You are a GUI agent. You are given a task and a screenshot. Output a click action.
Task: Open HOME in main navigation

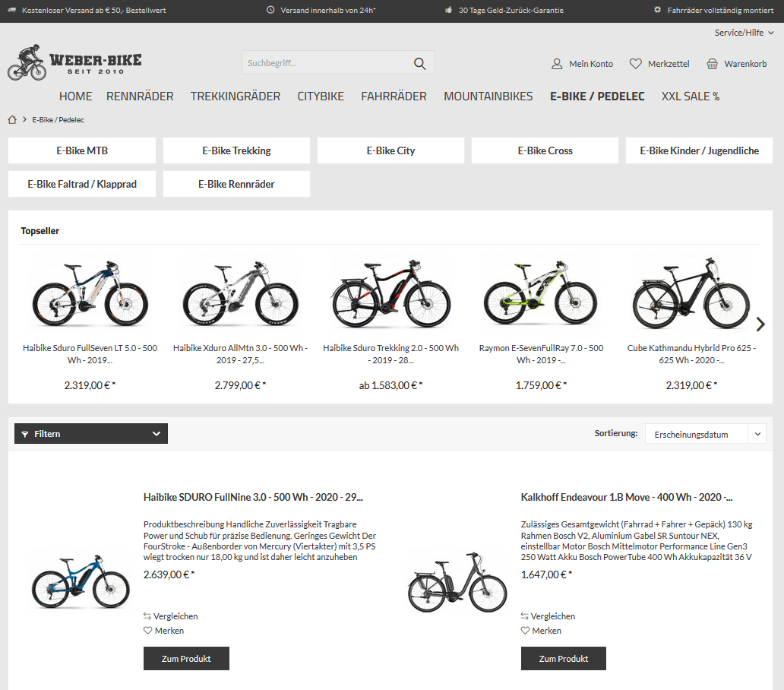pyautogui.click(x=75, y=97)
